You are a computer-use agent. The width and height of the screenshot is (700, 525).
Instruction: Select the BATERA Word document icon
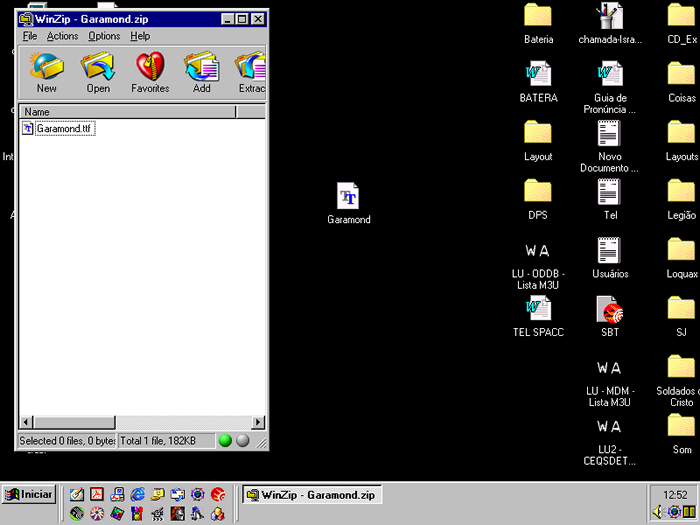[x=538, y=82]
